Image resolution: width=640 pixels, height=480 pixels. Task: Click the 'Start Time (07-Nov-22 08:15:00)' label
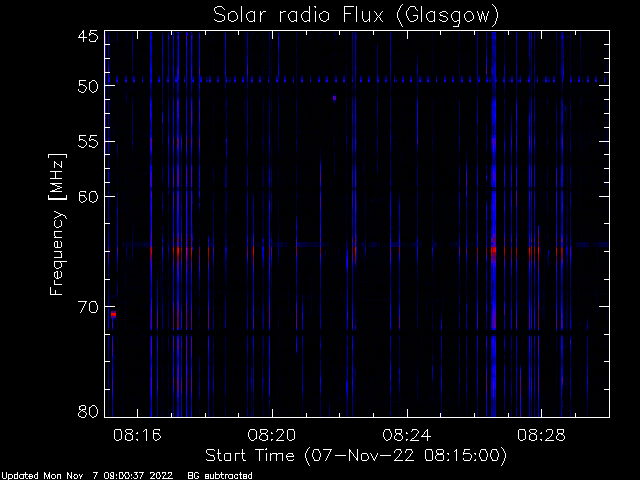(x=356, y=456)
